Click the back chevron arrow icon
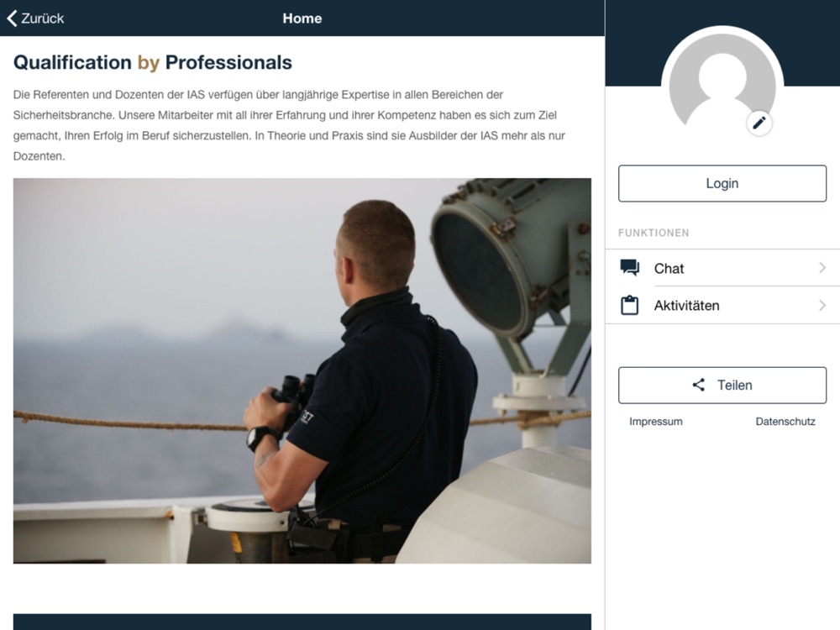Image resolution: width=840 pixels, height=630 pixels. click(x=12, y=18)
